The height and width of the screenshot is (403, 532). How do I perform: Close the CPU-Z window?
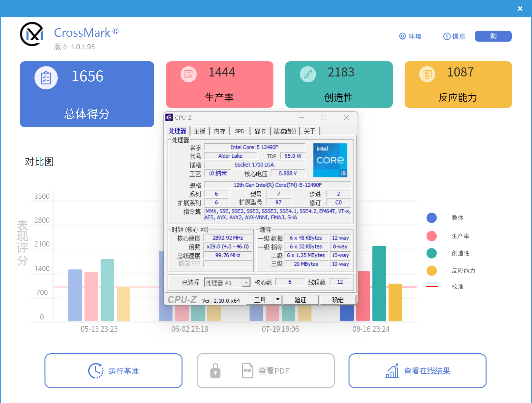pos(346,117)
